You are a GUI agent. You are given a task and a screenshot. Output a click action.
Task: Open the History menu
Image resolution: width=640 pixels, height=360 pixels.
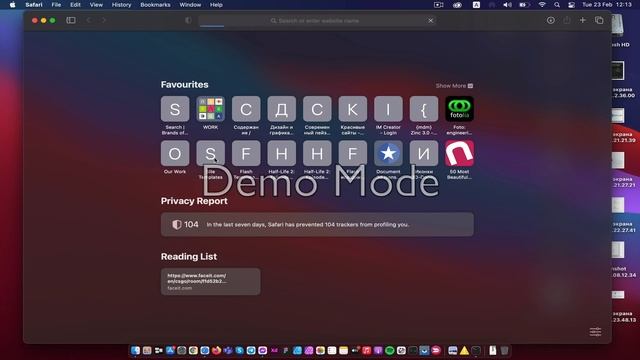(x=122, y=5)
